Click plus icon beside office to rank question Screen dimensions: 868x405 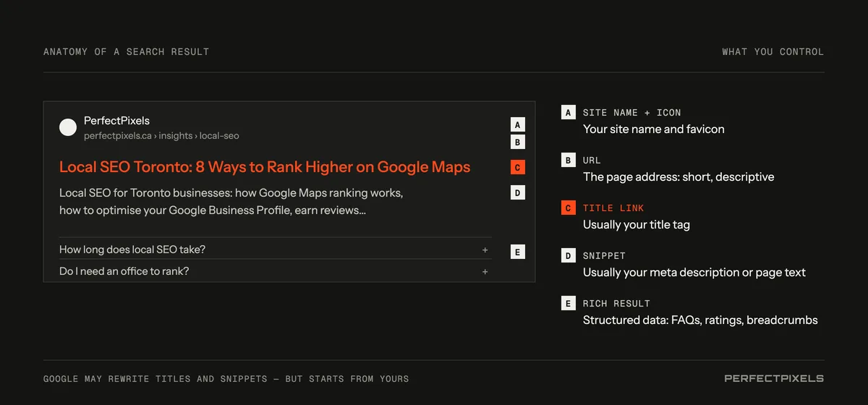tap(485, 271)
